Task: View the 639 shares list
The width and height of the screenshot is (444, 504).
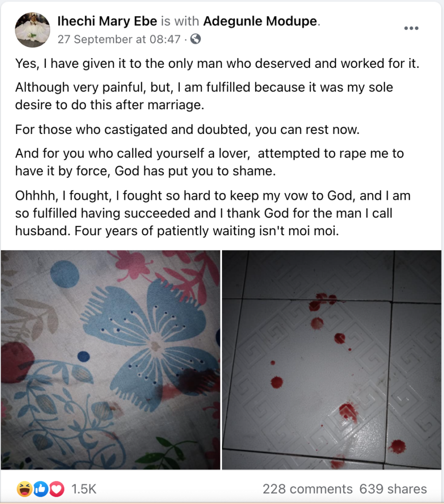Action: (x=393, y=489)
